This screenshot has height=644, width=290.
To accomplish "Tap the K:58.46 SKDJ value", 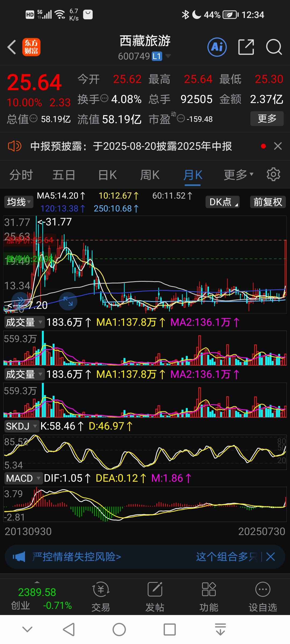I will 62,426.
